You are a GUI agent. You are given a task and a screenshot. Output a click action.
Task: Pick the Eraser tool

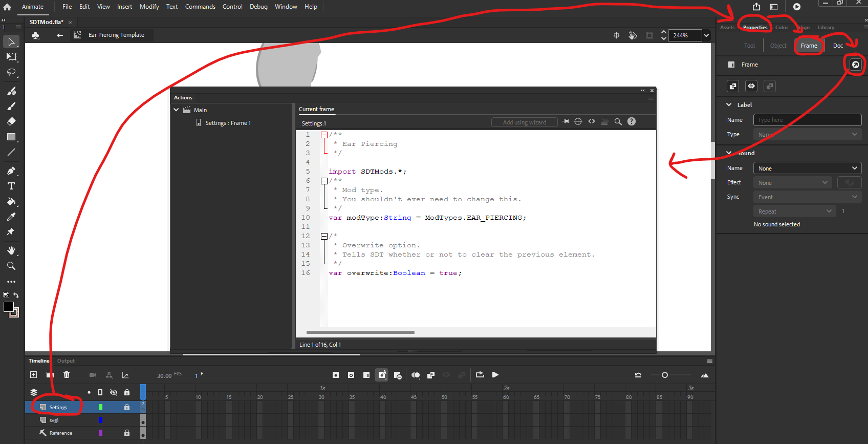pos(11,121)
